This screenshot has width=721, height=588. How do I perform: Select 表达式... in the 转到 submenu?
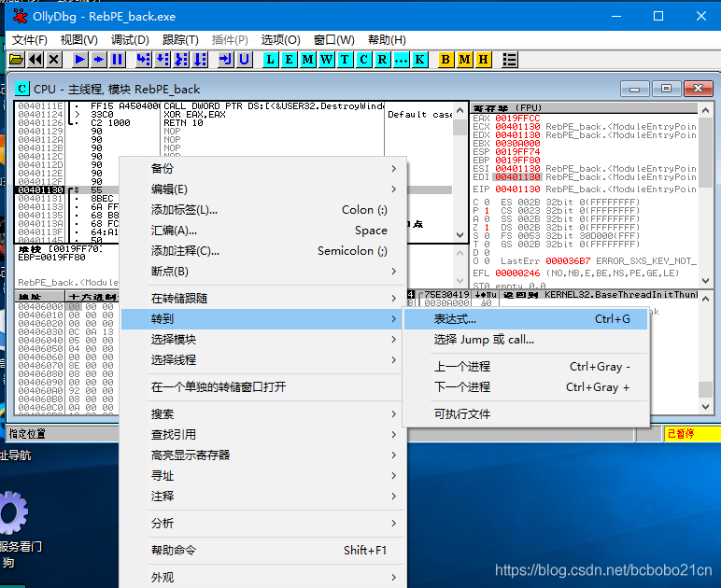click(526, 319)
